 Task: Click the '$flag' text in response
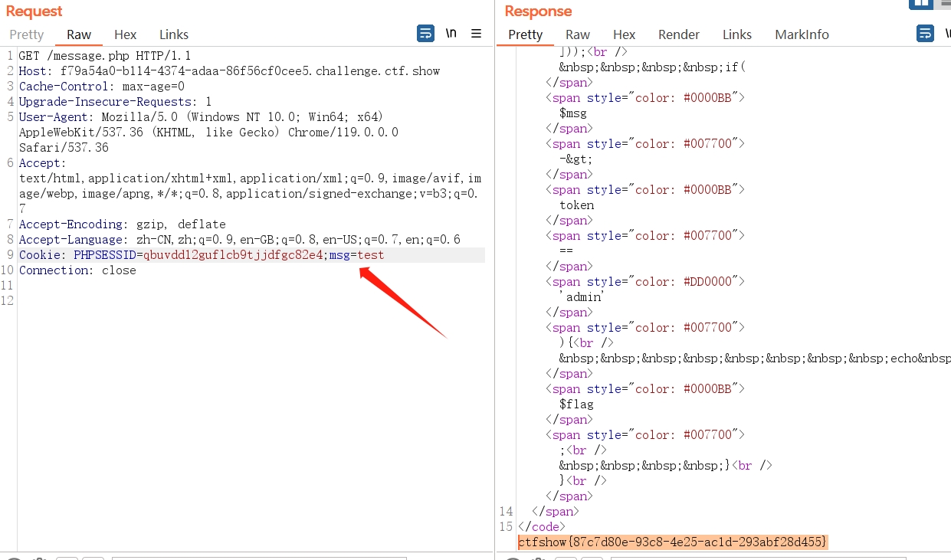coord(576,404)
